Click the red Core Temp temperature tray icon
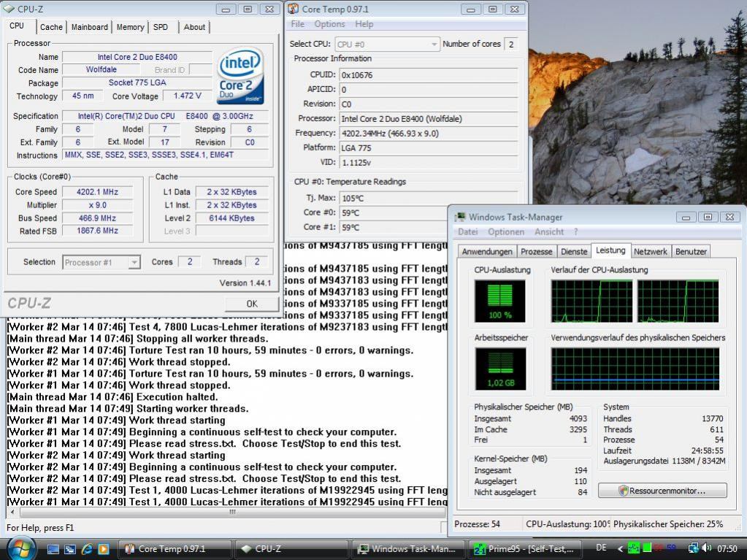Image resolution: width=747 pixels, height=560 pixels. pyautogui.click(x=659, y=548)
